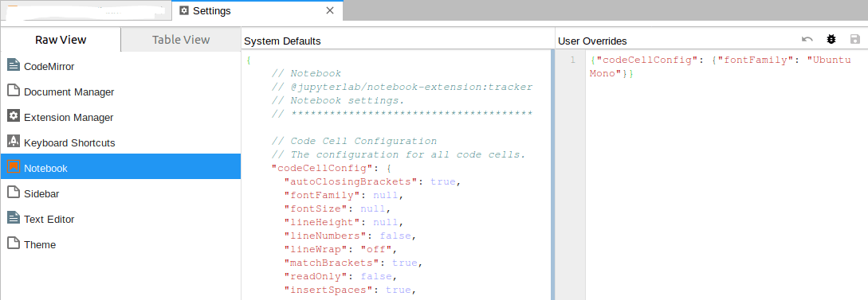Click the "lineWrap": "off" line
The image size is (868, 300).
click(x=340, y=249)
